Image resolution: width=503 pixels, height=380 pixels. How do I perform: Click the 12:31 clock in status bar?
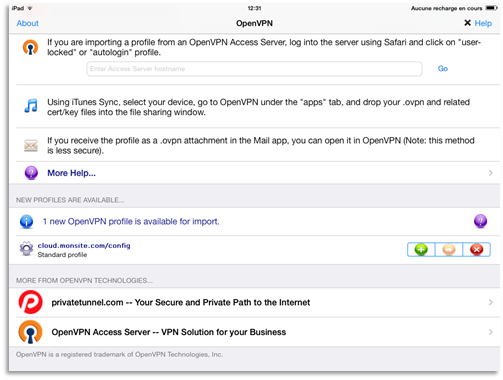pos(254,8)
